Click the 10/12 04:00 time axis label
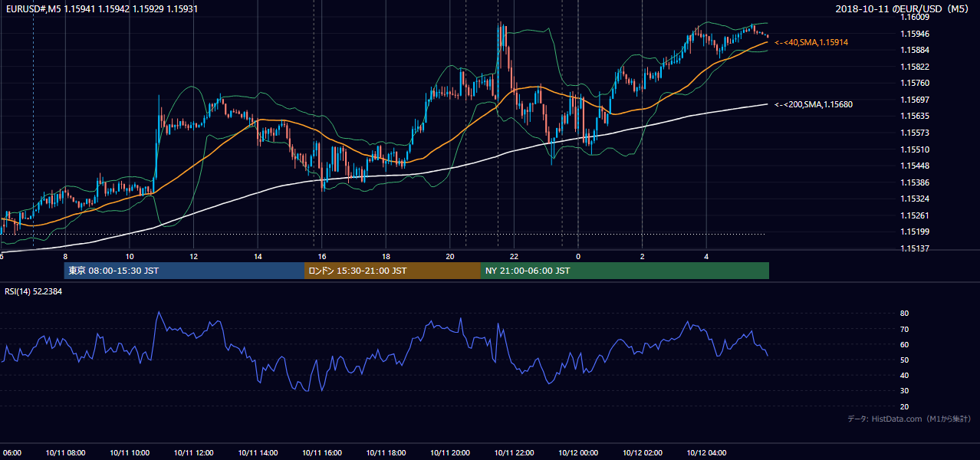980x460 pixels. click(706, 452)
